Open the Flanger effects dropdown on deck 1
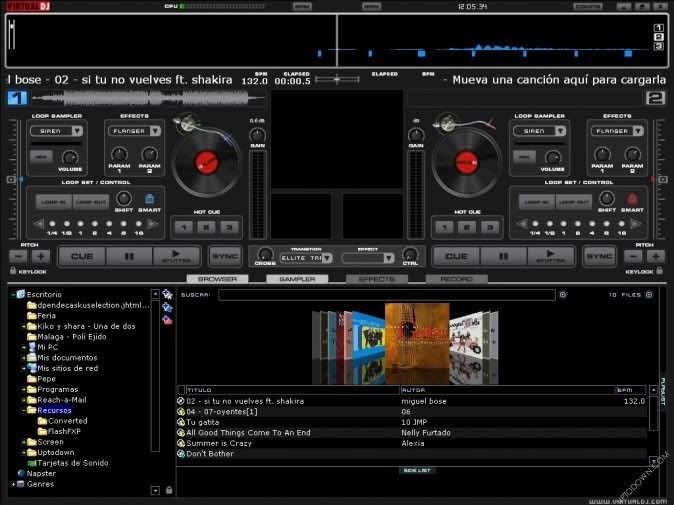Screen dimensions: 674x505 coord(155,131)
